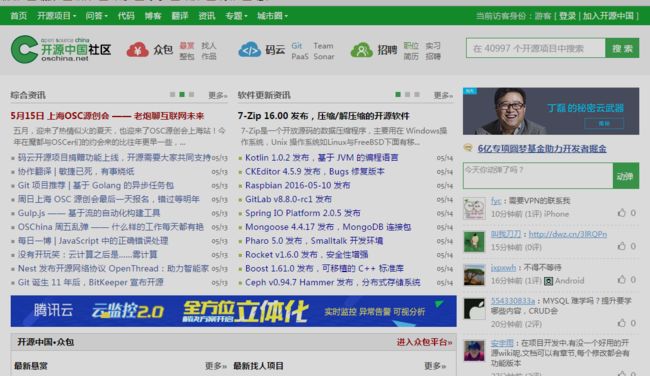Click 更多 in 软件更新资讯 section
Viewport: 650px width, 376px height.
click(x=443, y=95)
